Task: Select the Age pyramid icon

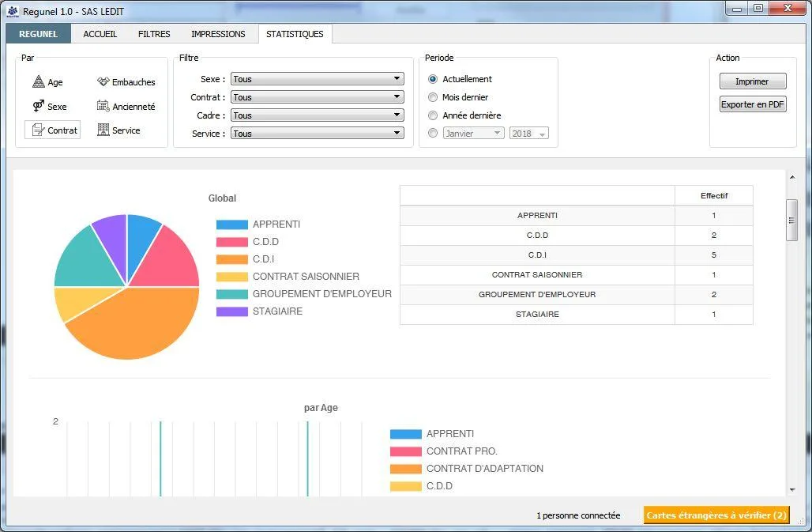Action: coord(39,81)
